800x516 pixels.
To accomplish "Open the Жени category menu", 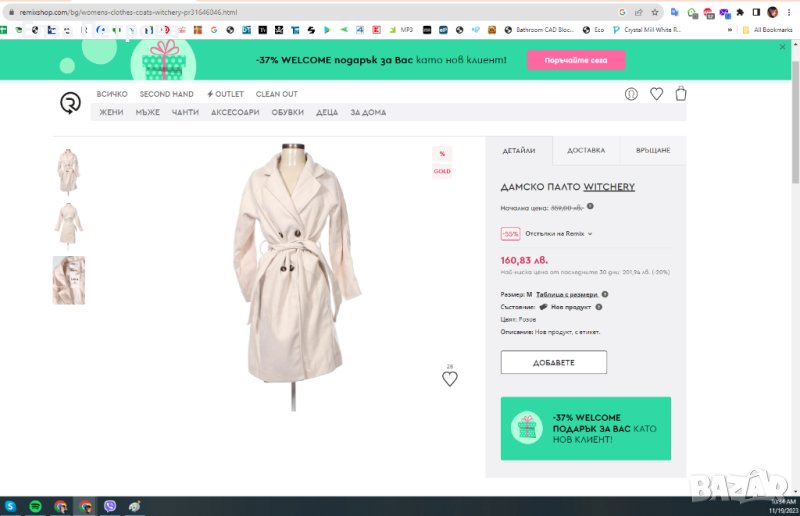I will point(111,112).
